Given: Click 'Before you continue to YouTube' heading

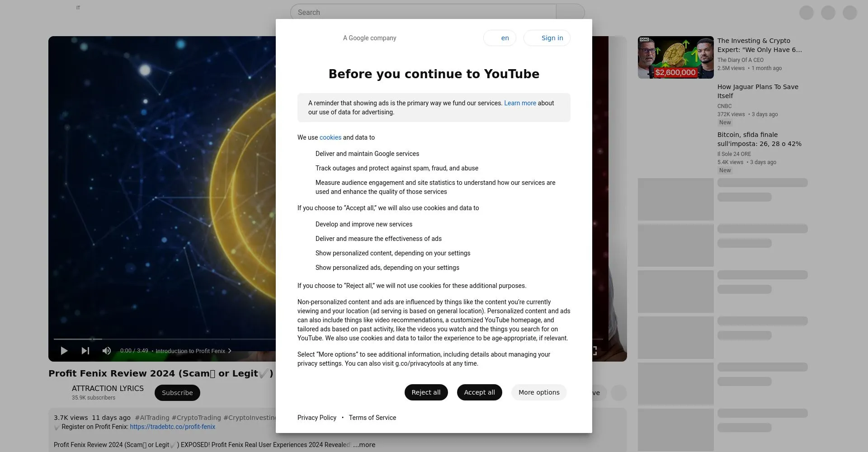Looking at the screenshot, I should [x=434, y=74].
